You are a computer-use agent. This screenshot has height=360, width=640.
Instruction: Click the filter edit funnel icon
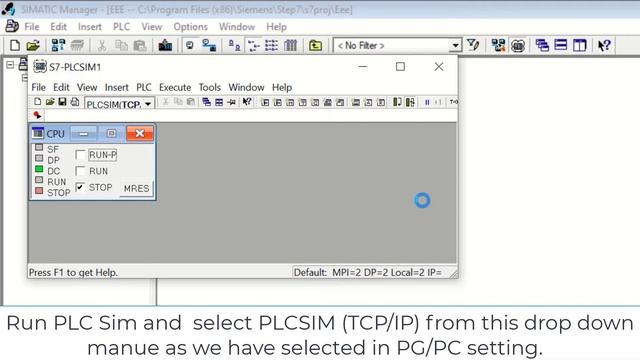point(473,45)
